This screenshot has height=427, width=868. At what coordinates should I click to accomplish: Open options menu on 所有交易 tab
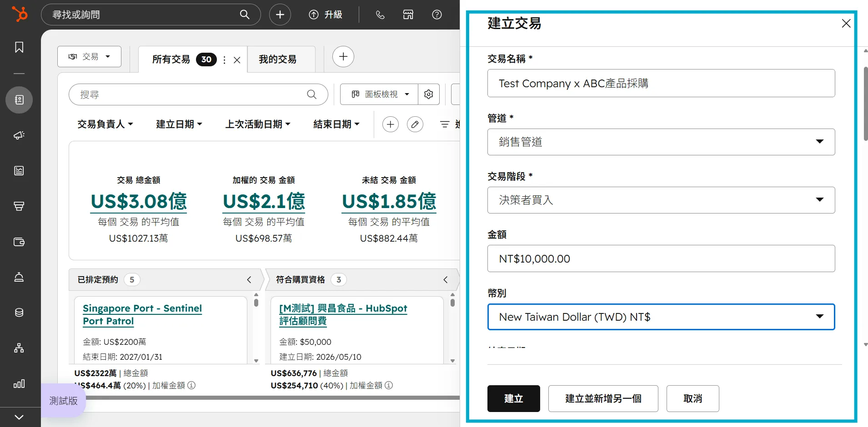pyautogui.click(x=225, y=60)
